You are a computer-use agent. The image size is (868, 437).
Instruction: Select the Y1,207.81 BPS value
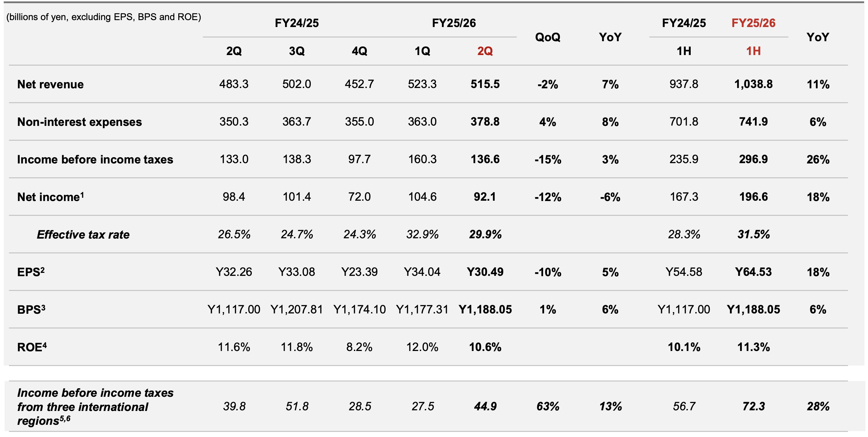coord(297,309)
